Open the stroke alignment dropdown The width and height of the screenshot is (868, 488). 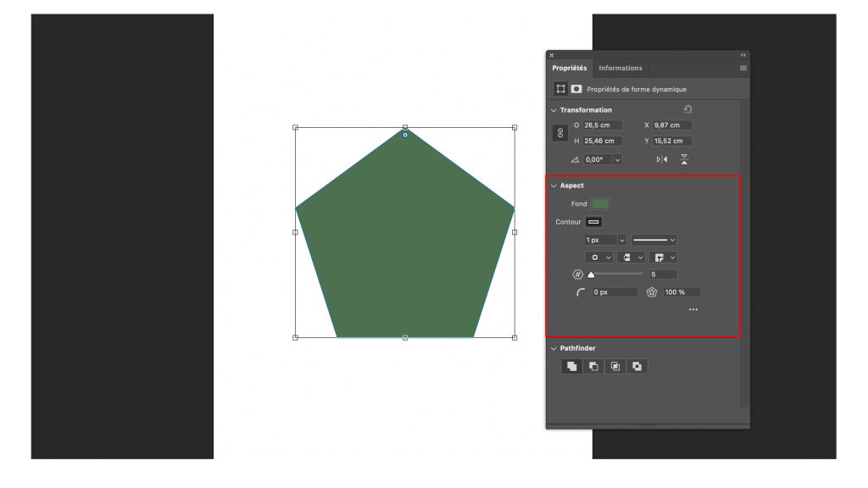point(599,258)
